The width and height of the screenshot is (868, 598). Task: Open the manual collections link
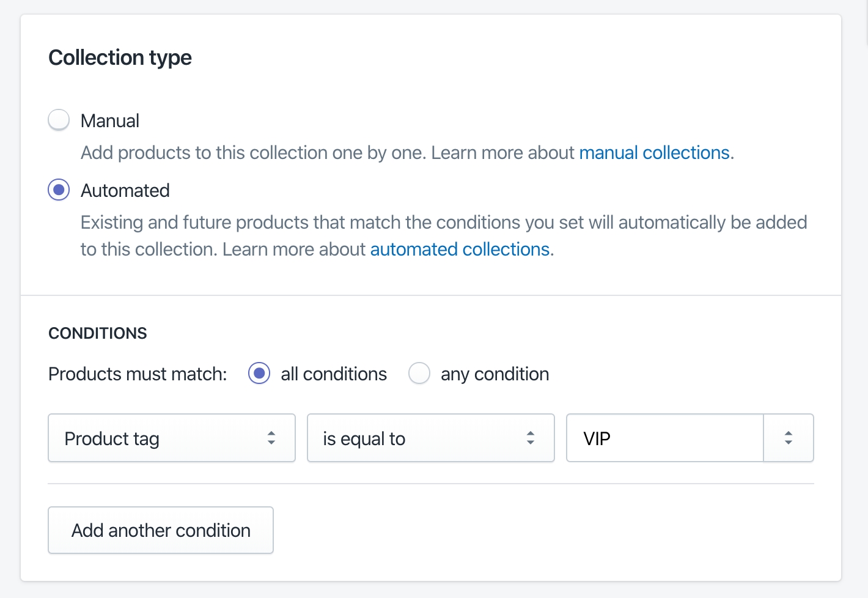(x=655, y=152)
